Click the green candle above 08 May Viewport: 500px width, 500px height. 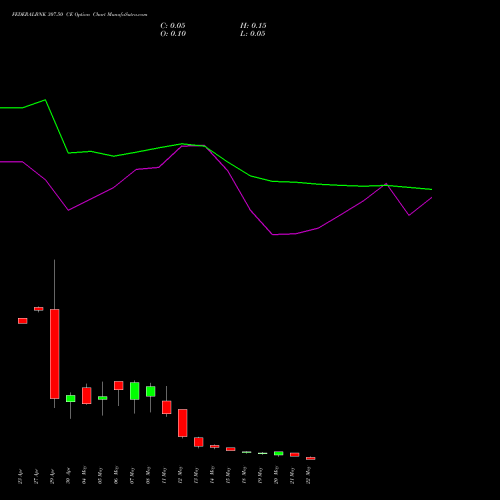[x=151, y=391]
